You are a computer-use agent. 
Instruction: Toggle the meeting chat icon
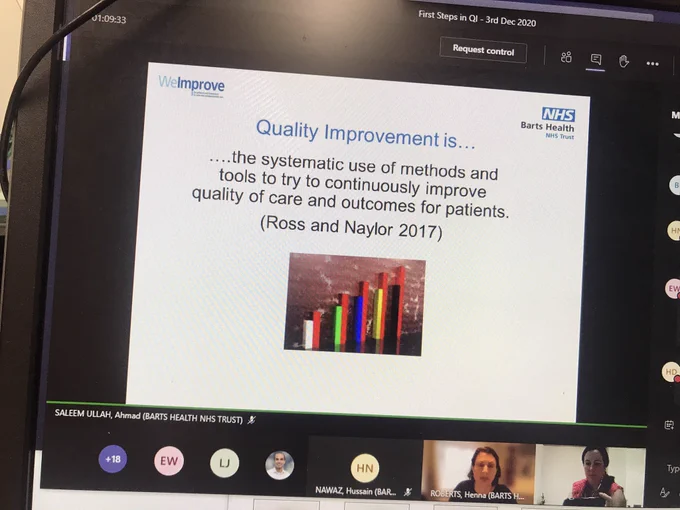596,59
